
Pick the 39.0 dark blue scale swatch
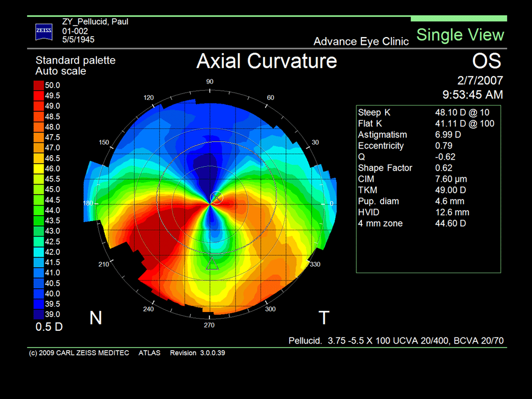pos(39,314)
